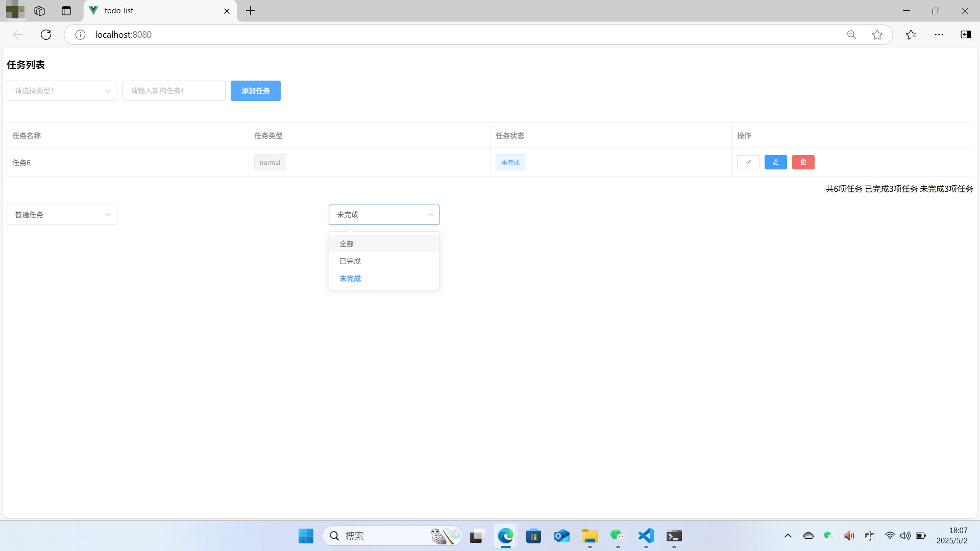This screenshot has width=980, height=551.
Task: View the site info icon beside localhost:8080
Action: [80, 35]
